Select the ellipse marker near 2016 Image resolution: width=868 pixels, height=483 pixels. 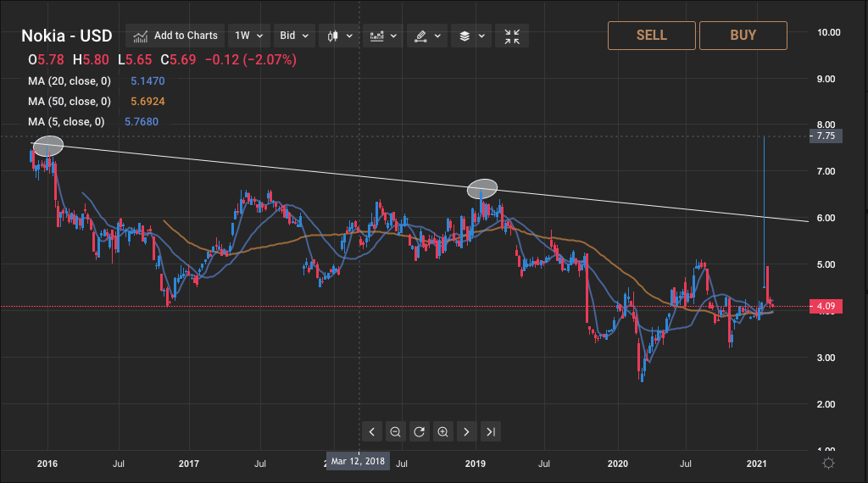[48, 146]
